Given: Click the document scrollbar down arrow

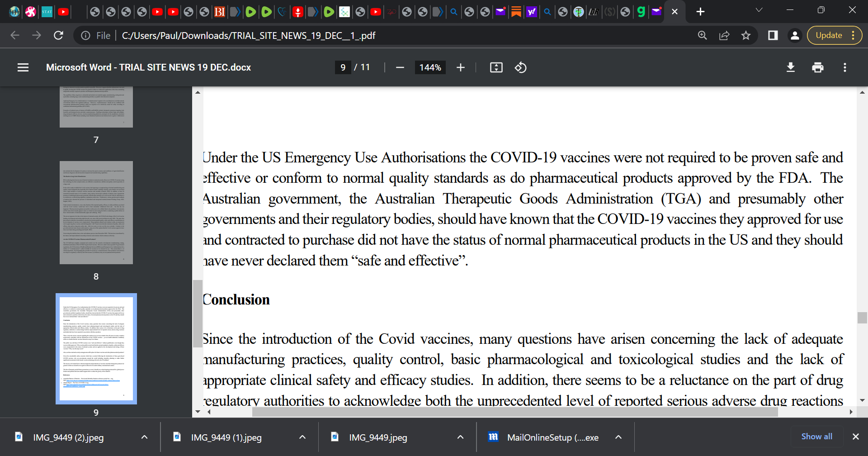Looking at the screenshot, I should [x=862, y=400].
